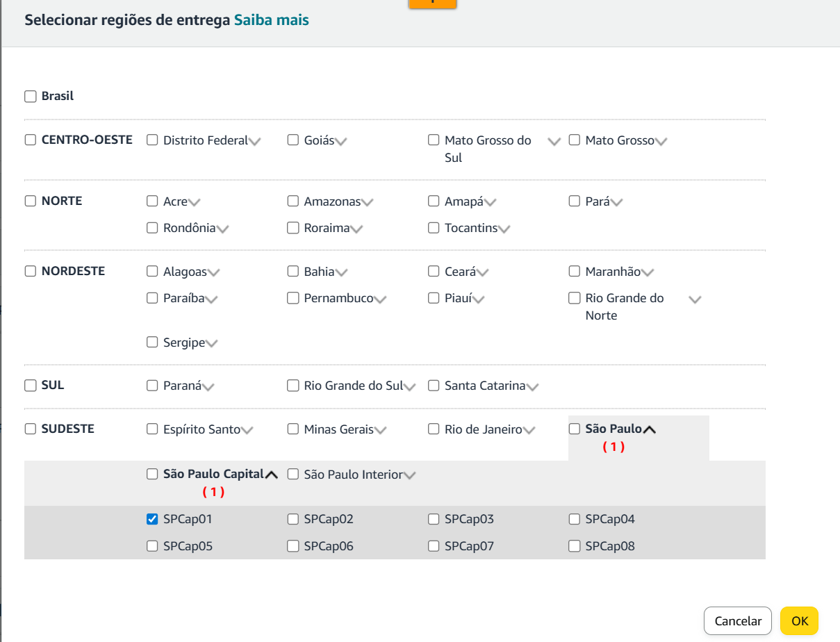840x642 pixels.
Task: Tick the Minas Gerais checkbox
Action: coord(293,429)
